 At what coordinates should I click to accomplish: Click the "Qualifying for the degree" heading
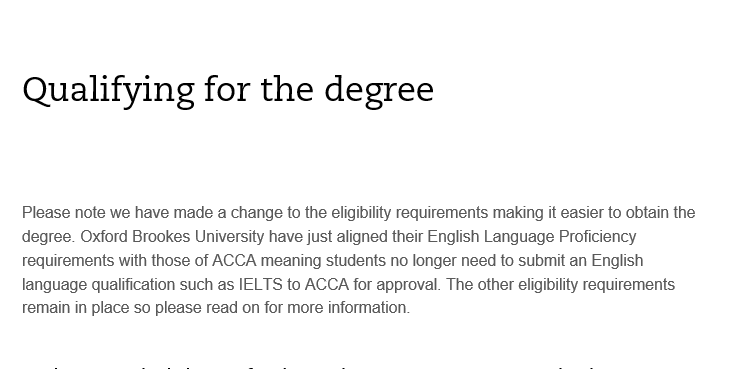228,92
